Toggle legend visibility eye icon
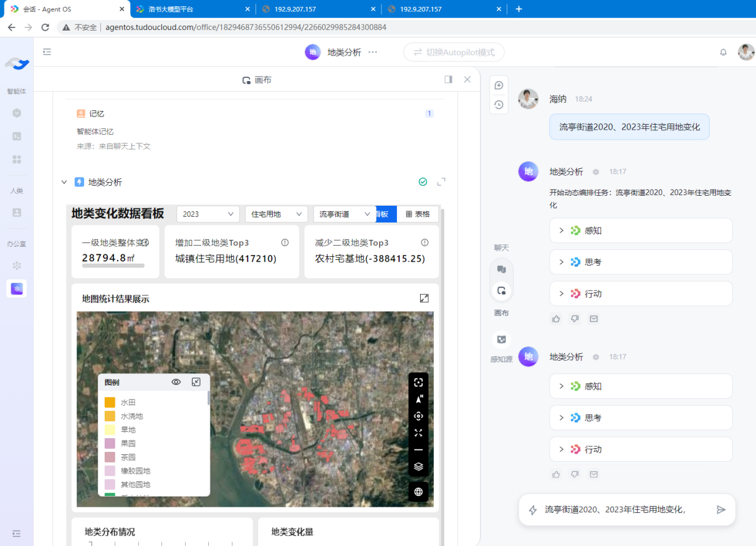 click(176, 382)
